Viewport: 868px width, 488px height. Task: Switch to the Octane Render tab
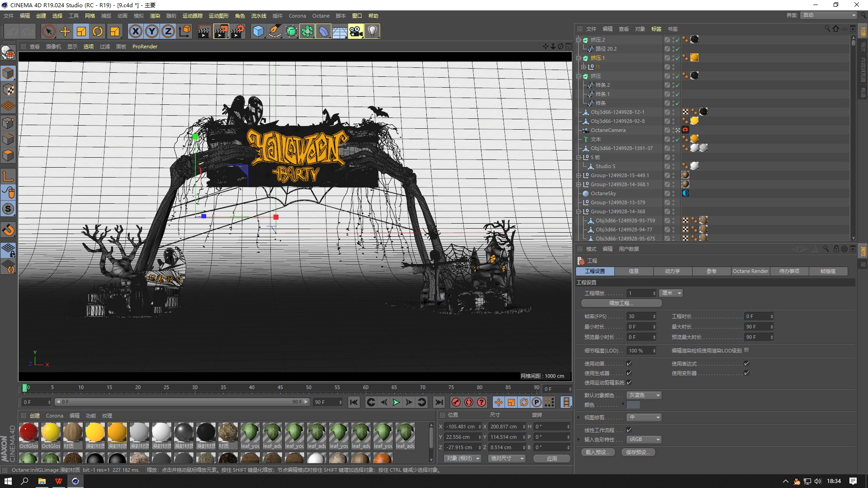[x=750, y=271]
